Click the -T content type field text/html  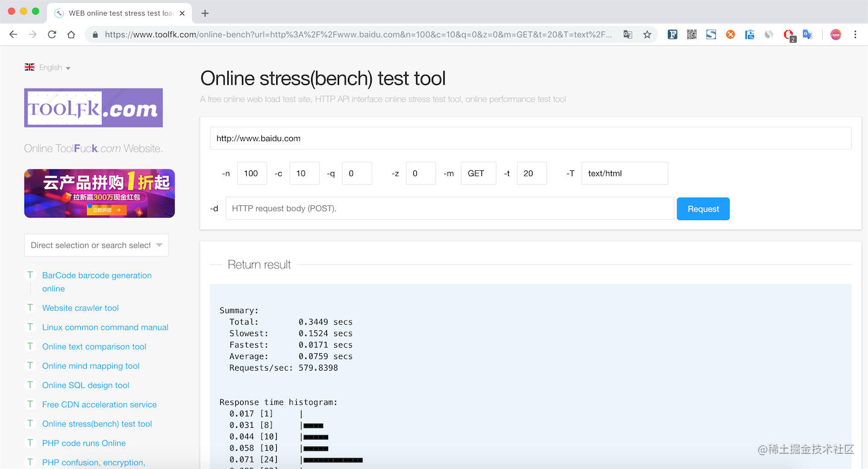[x=625, y=173]
